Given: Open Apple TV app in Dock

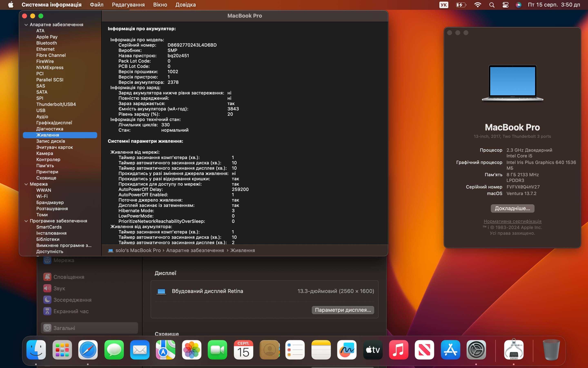Looking at the screenshot, I should [x=373, y=350].
